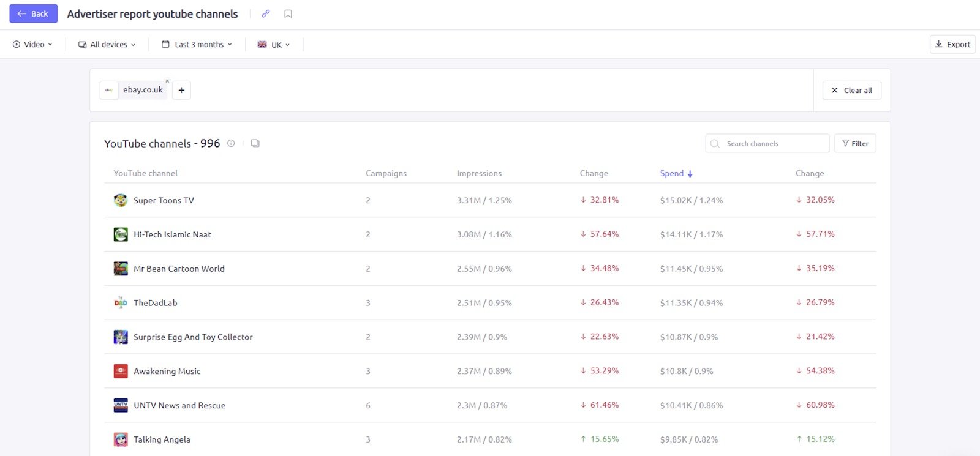Bookmark this advertiser report
Screen dimensions: 980x456
click(x=288, y=13)
